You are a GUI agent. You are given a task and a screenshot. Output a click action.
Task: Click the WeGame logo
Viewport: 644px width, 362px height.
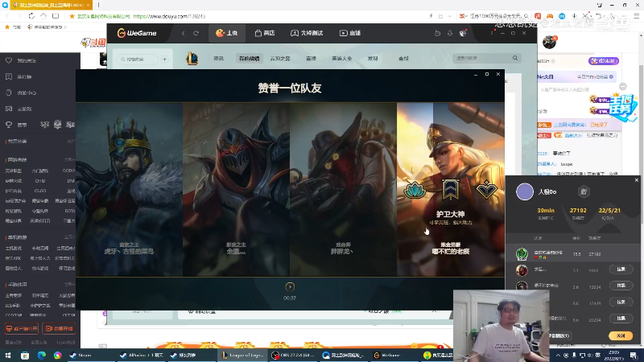coord(137,33)
